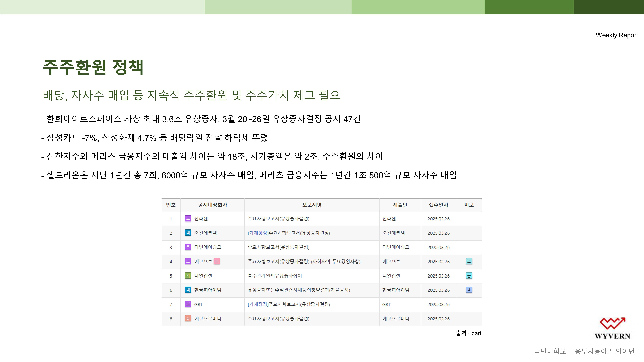This screenshot has width=644, height=362.
Task: Open 신라젠 in the 공시대상회사 column
Action: 201,219
